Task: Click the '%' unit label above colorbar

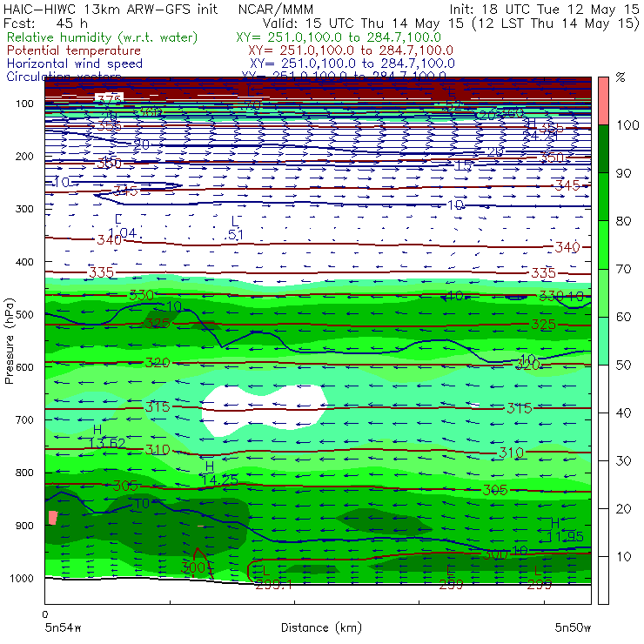Action: point(621,77)
